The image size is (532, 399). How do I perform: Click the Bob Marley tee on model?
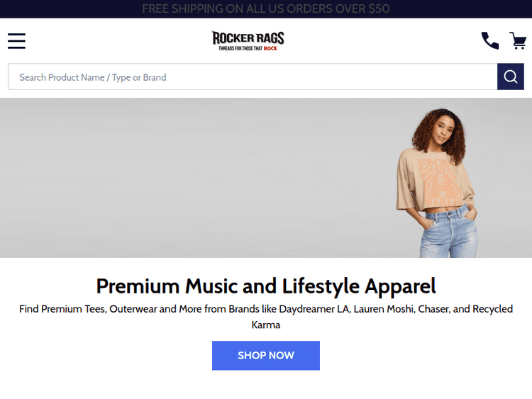pyautogui.click(x=434, y=180)
